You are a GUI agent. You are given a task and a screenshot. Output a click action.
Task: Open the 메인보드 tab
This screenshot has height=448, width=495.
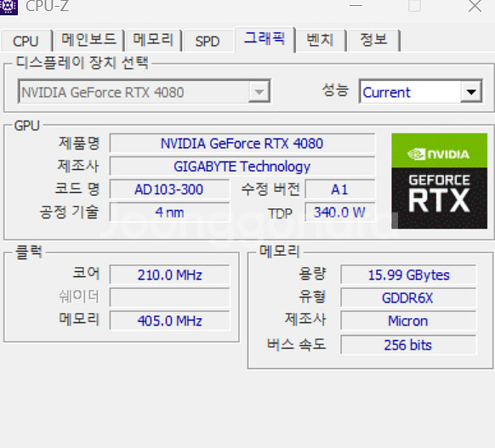pyautogui.click(x=88, y=40)
